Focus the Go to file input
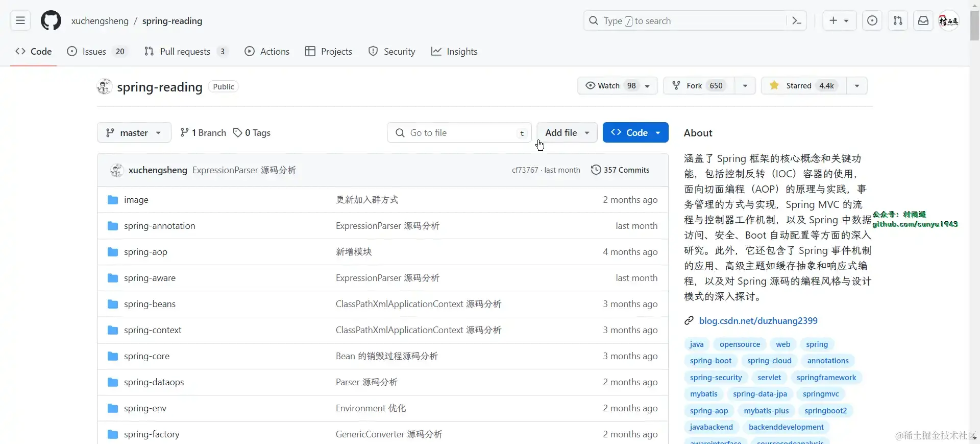This screenshot has height=444, width=980. click(x=459, y=133)
